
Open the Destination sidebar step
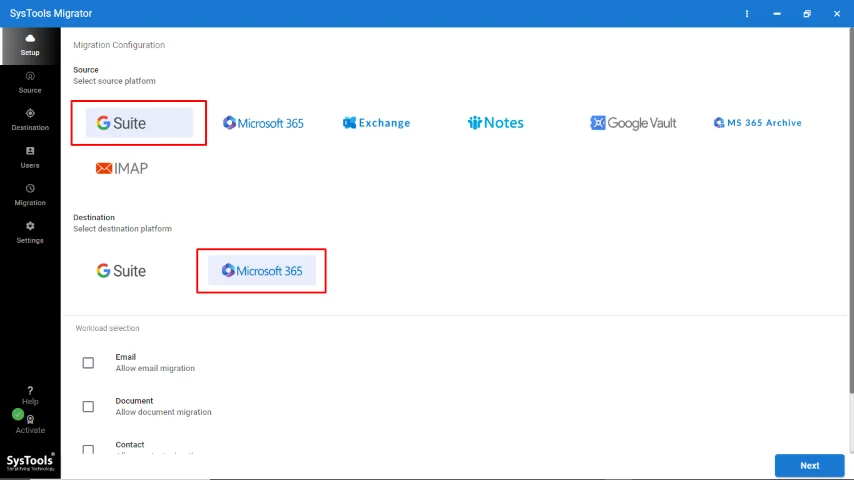pyautogui.click(x=30, y=120)
